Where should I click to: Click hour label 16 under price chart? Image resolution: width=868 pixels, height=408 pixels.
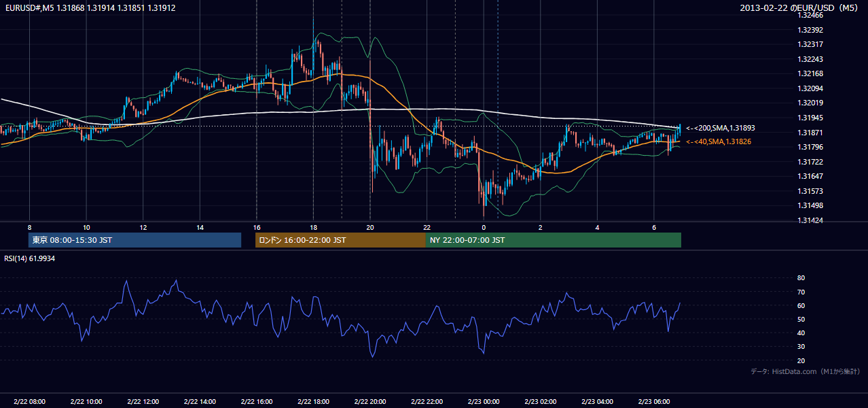click(256, 227)
